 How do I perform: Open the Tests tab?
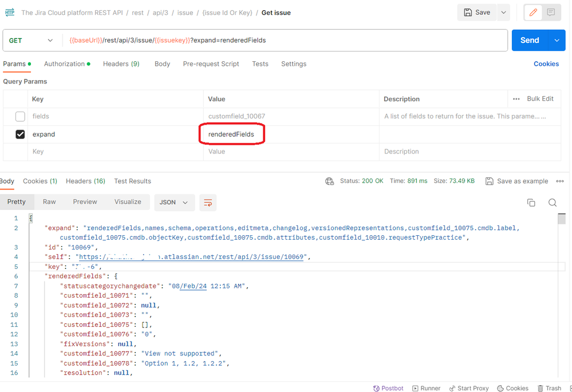coord(260,64)
